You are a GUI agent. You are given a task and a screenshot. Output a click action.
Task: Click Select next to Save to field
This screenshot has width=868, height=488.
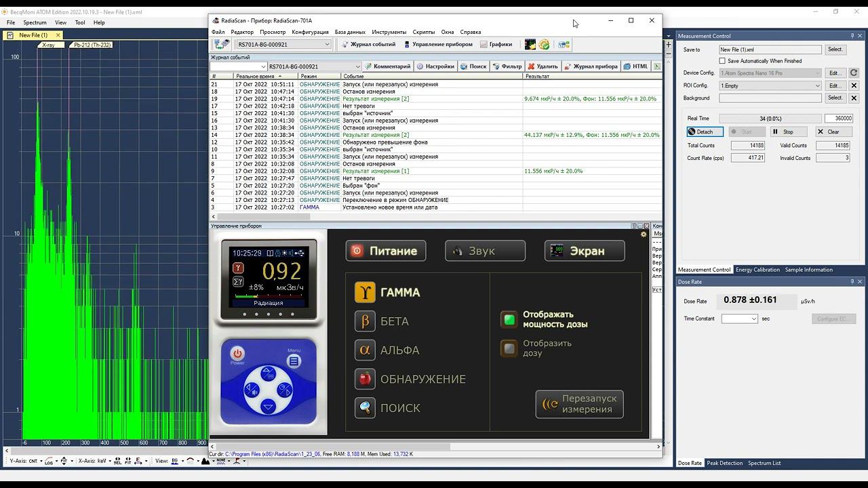pyautogui.click(x=835, y=49)
